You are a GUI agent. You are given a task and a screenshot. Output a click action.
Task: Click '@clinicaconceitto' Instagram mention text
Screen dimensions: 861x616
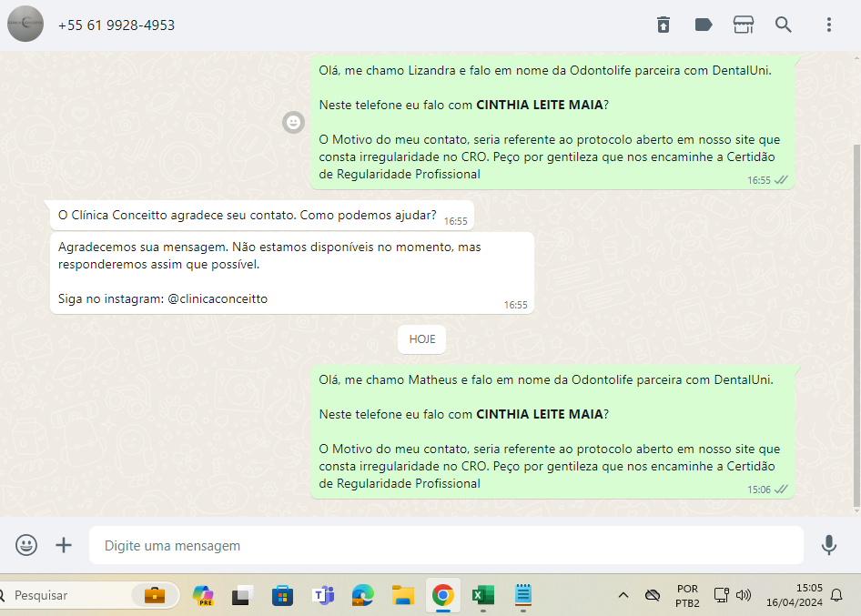(218, 298)
